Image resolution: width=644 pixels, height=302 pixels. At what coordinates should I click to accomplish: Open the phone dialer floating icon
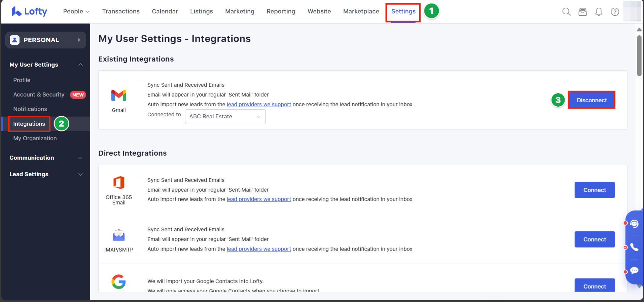coord(634,247)
